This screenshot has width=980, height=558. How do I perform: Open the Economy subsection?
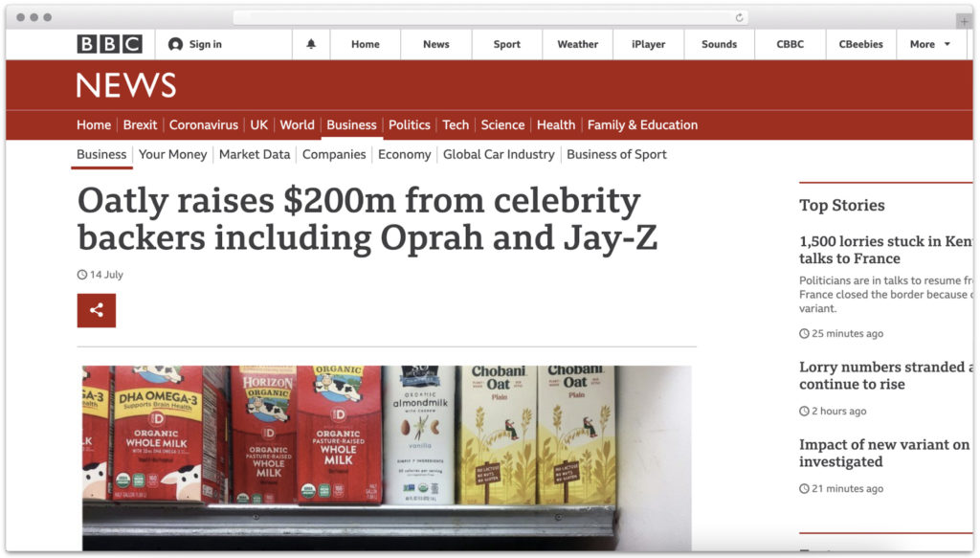[x=405, y=154]
